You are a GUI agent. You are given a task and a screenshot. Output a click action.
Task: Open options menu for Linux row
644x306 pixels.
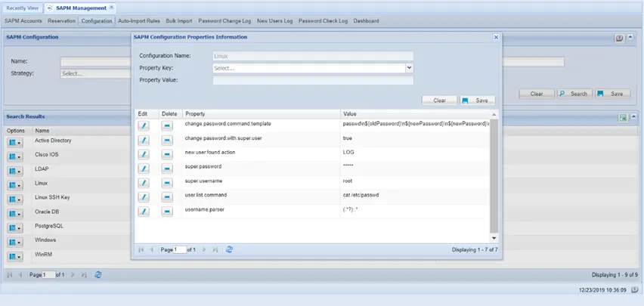click(x=15, y=186)
